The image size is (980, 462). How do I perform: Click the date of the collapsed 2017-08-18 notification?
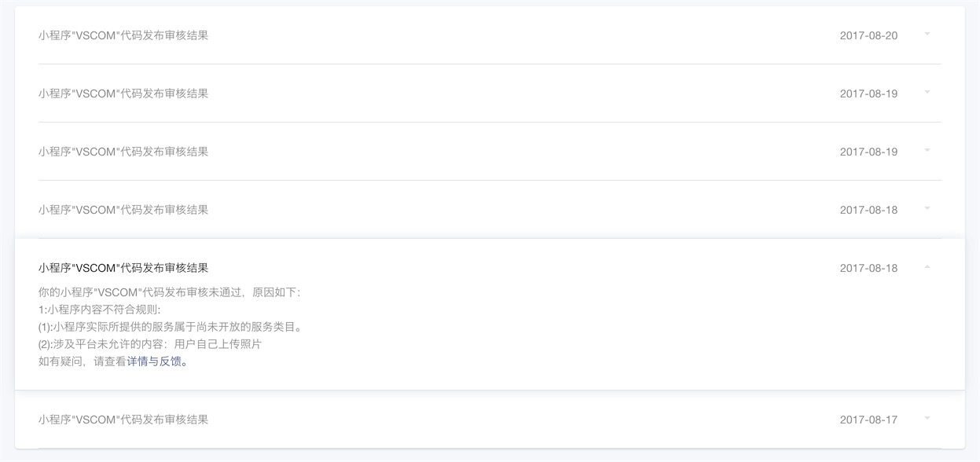[868, 210]
